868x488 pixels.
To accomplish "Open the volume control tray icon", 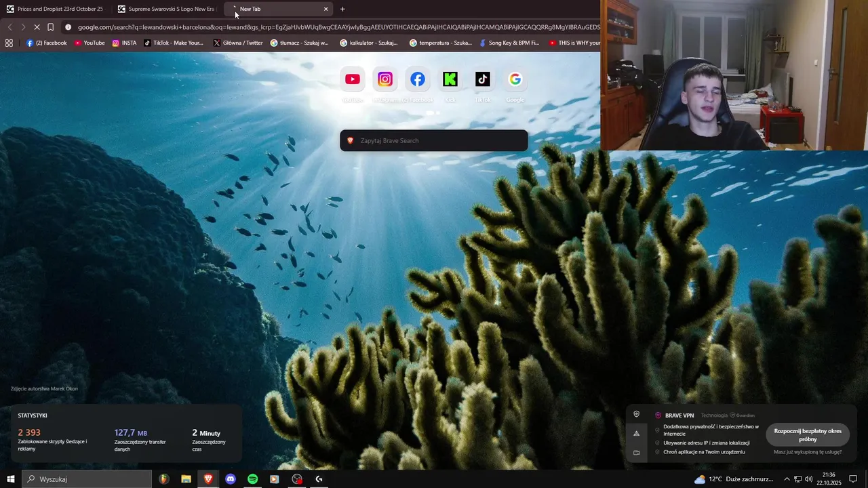I will (809, 479).
